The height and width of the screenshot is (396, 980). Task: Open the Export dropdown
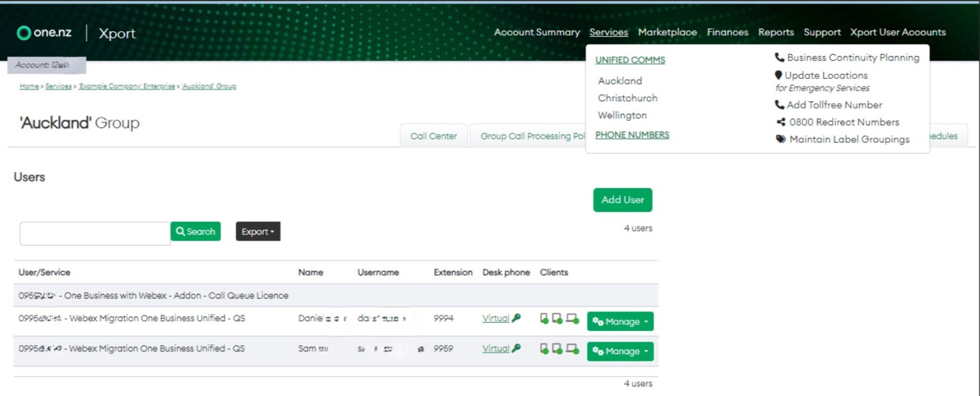(x=258, y=231)
